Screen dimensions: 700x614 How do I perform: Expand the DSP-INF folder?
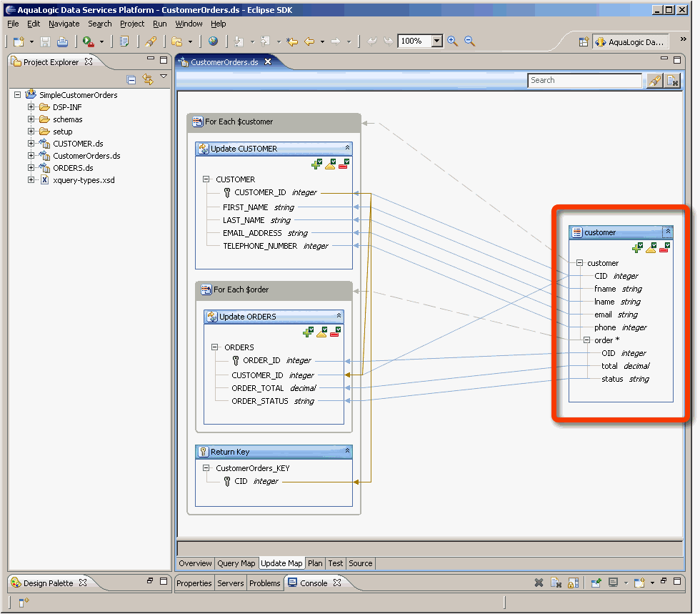31,107
